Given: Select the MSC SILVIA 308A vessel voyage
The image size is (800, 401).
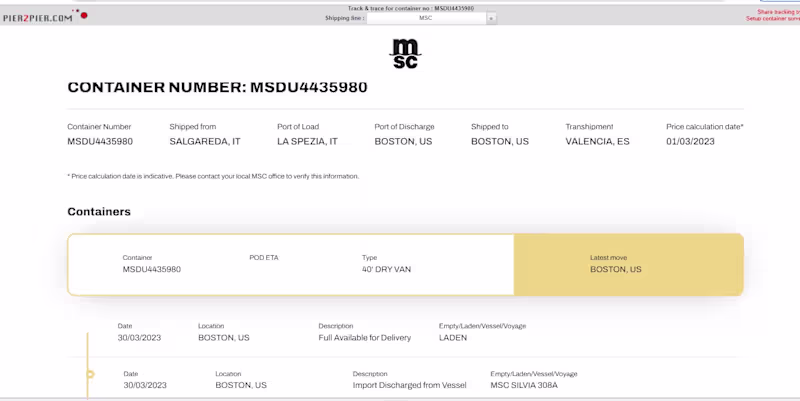Looking at the screenshot, I should click(x=524, y=385).
